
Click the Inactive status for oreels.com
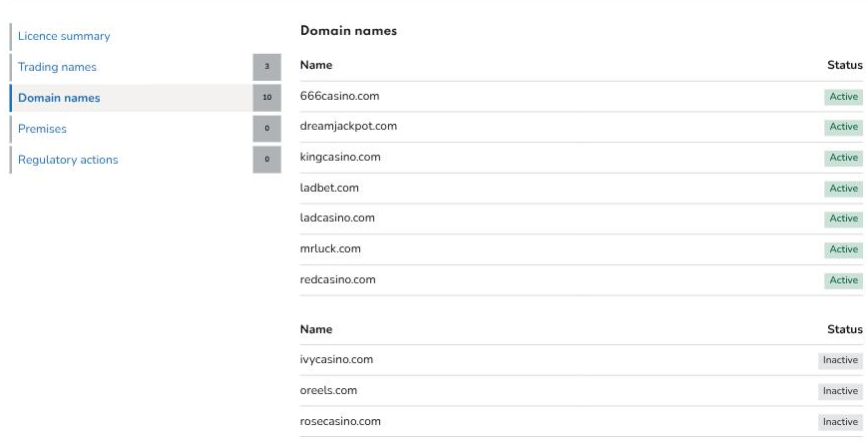point(840,391)
